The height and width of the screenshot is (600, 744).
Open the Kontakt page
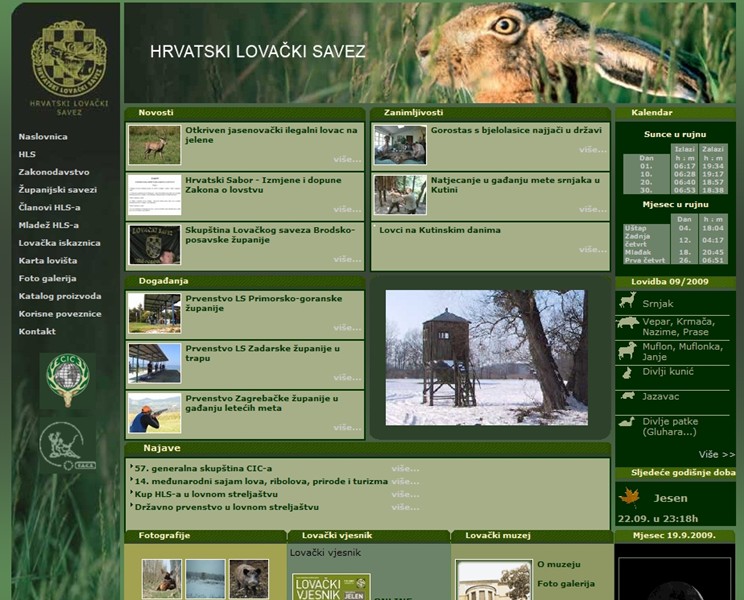click(x=37, y=332)
